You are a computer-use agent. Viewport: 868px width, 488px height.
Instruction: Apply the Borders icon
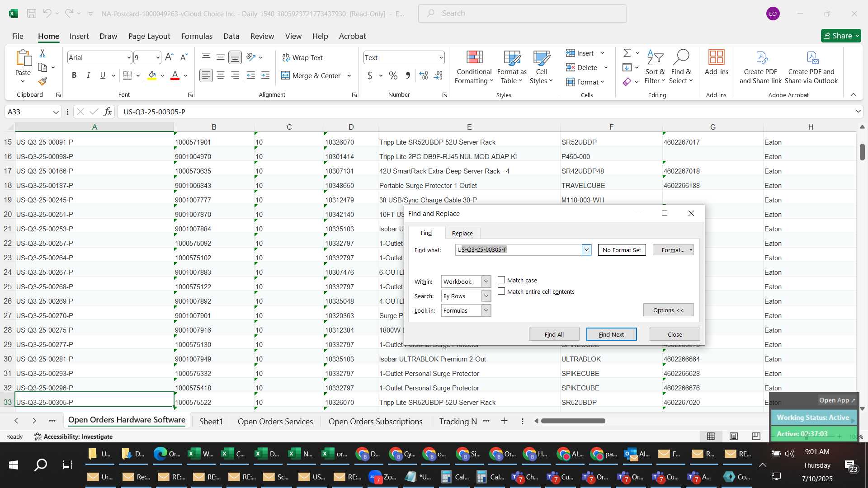click(x=127, y=75)
